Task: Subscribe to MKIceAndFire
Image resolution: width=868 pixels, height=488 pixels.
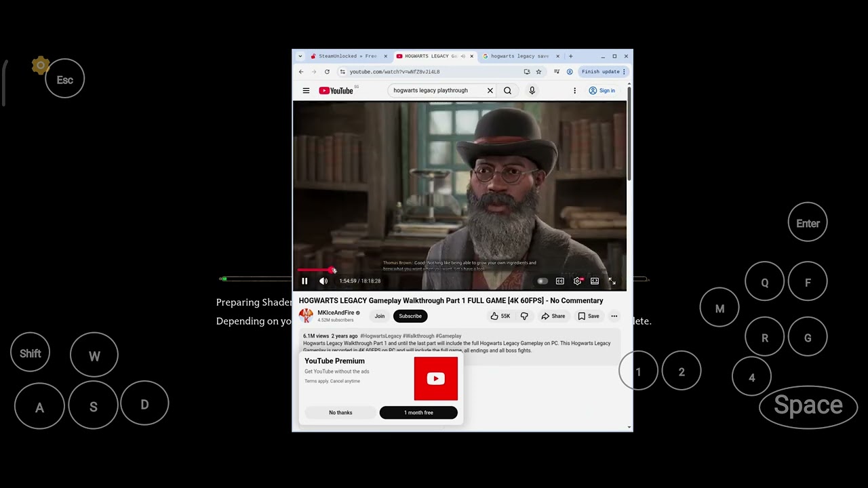Action: pyautogui.click(x=410, y=317)
